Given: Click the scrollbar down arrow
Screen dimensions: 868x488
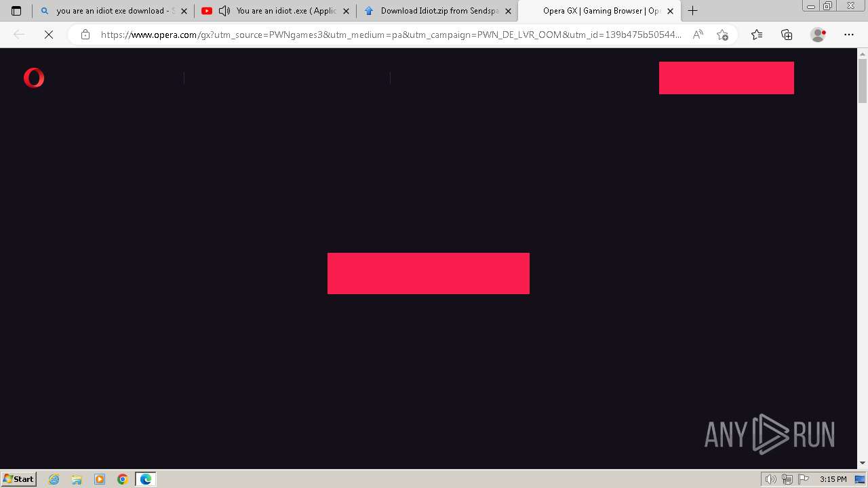Looking at the screenshot, I should (x=863, y=463).
